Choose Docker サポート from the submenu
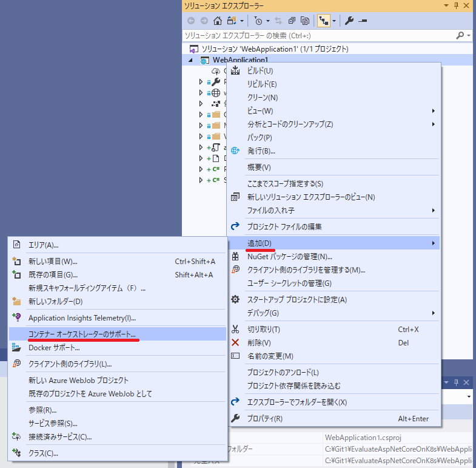 click(54, 348)
